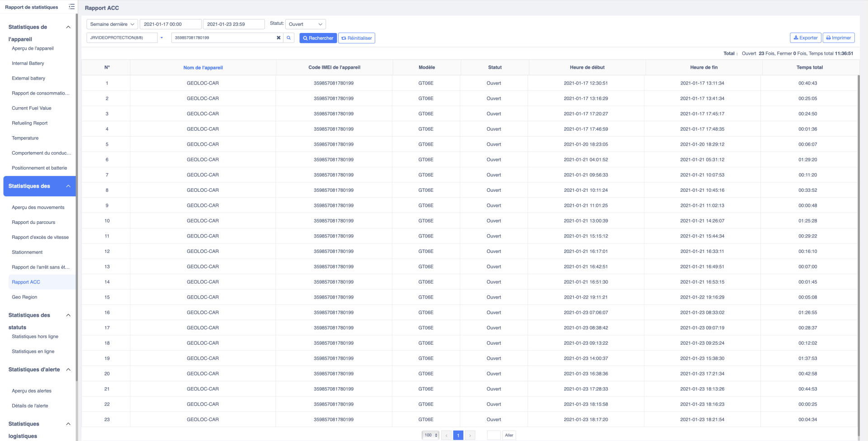Print the report with Imprimer
Image resolution: width=868 pixels, height=441 pixels.
(838, 38)
